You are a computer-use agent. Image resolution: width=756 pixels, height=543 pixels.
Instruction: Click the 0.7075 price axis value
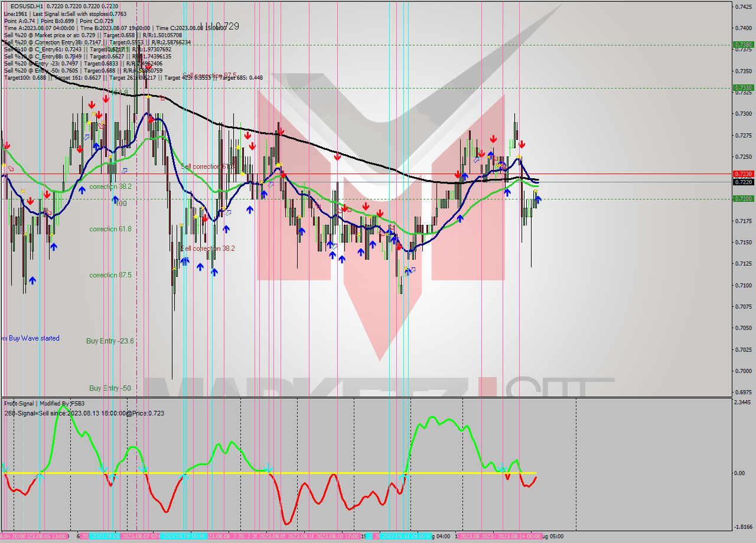[x=743, y=306]
